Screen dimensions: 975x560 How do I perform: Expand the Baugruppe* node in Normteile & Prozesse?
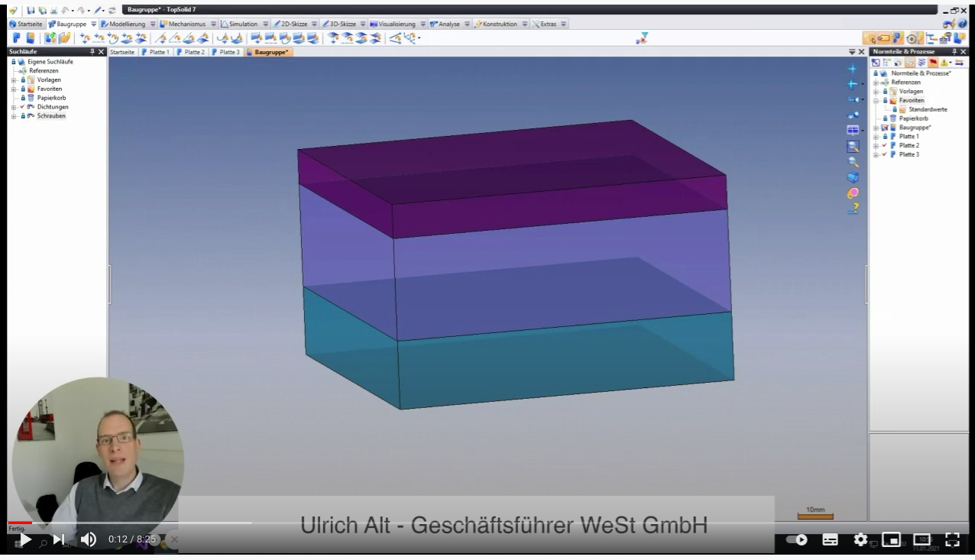(876, 128)
